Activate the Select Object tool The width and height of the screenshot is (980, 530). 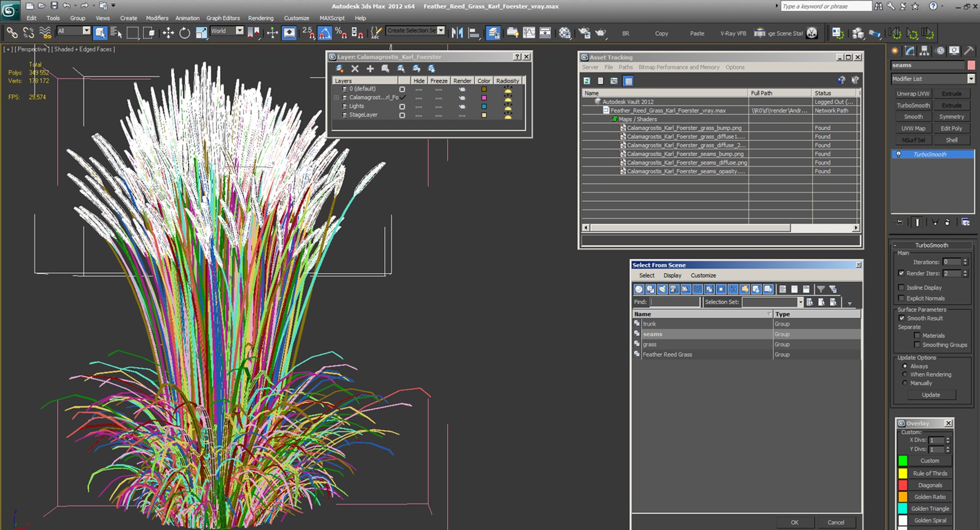point(100,33)
